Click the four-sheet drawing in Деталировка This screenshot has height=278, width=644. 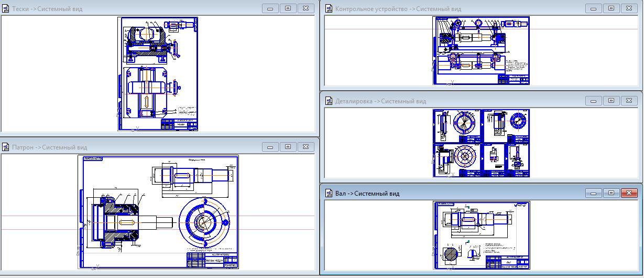481,143
